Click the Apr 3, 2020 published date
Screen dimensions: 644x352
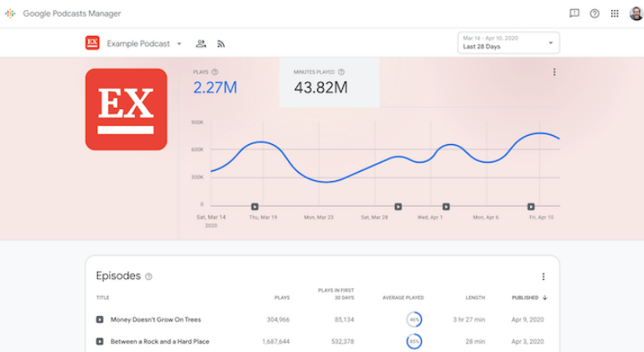[527, 341]
